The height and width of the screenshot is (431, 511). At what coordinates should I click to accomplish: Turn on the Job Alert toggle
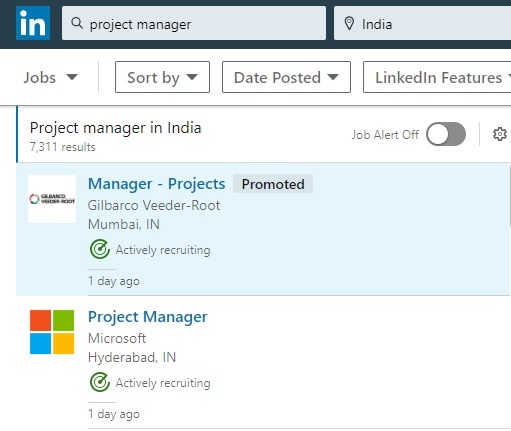(446, 134)
